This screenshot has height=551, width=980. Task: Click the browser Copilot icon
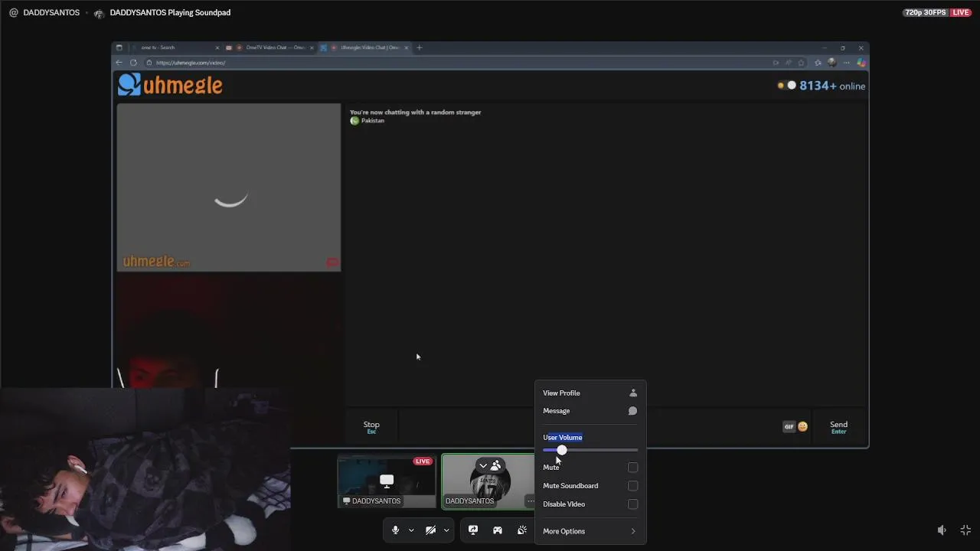(x=861, y=63)
